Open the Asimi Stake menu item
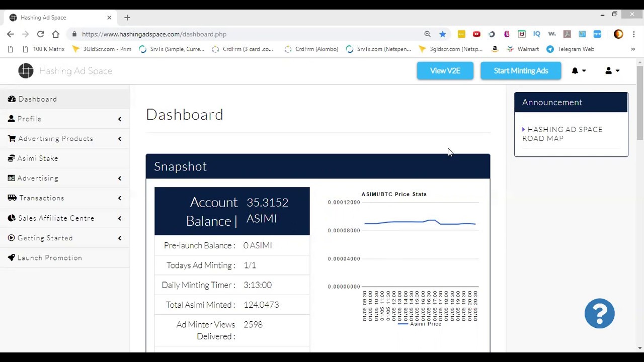The image size is (644, 362). coord(65,158)
